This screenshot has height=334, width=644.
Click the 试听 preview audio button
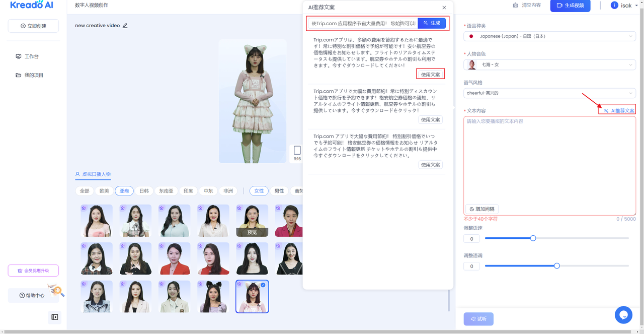point(478,319)
